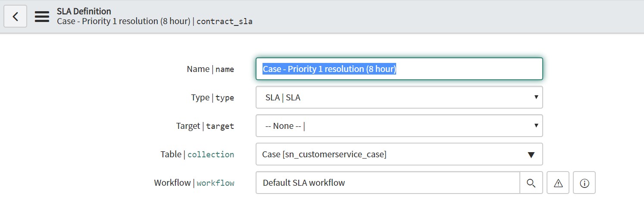Click the 'Target | target' field label
Image resolution: width=644 pixels, height=203 pixels.
tap(205, 126)
